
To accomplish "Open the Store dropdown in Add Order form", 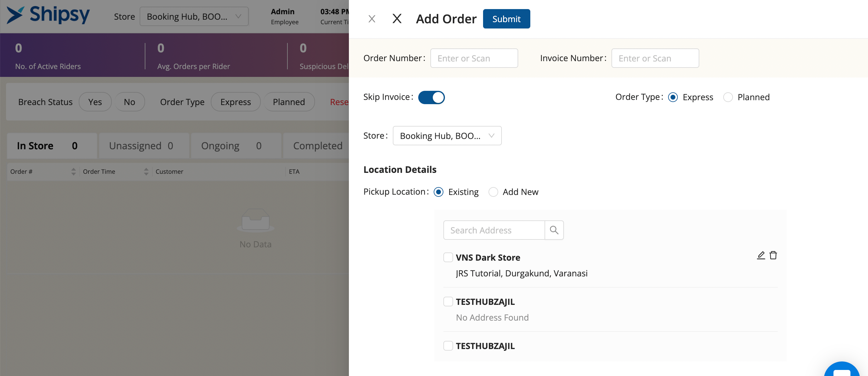I will pos(447,136).
